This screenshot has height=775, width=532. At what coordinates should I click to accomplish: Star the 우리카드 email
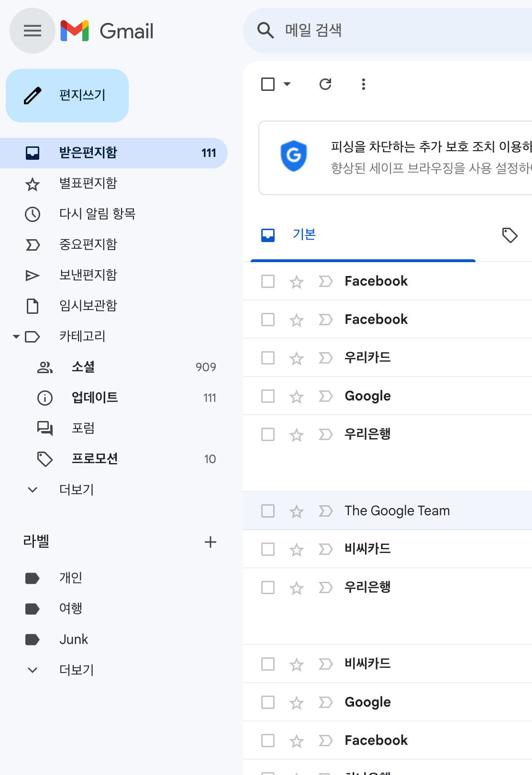pyautogui.click(x=297, y=358)
